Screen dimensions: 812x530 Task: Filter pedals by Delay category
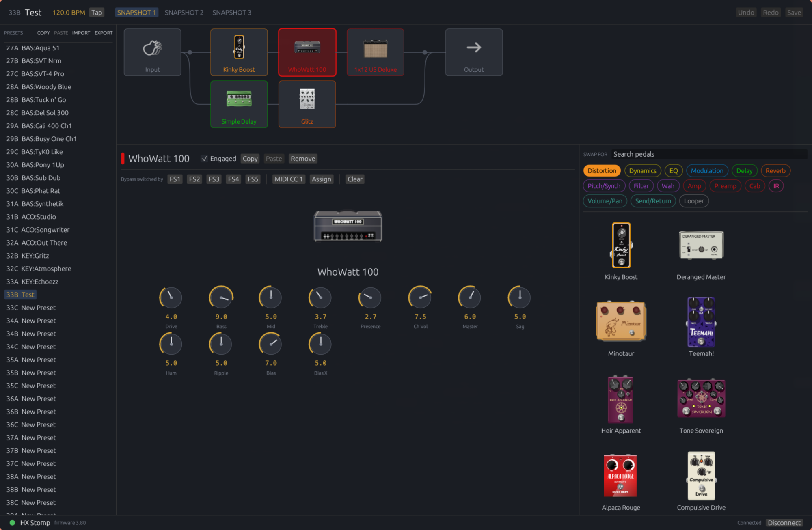(745, 171)
